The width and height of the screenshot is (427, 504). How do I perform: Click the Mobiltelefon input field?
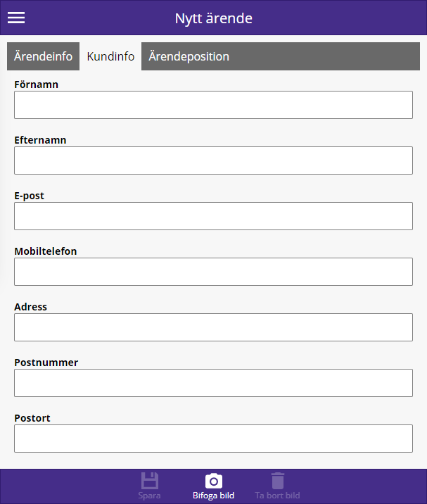(213, 272)
